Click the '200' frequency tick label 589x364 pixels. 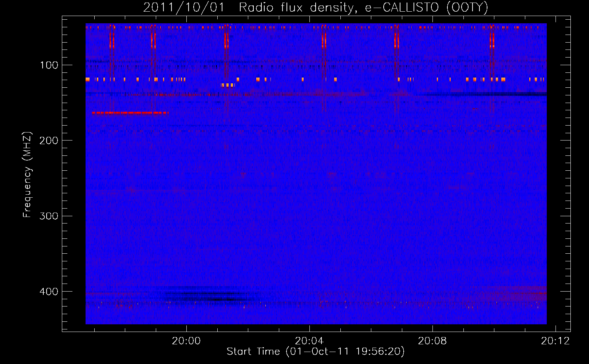49,141
